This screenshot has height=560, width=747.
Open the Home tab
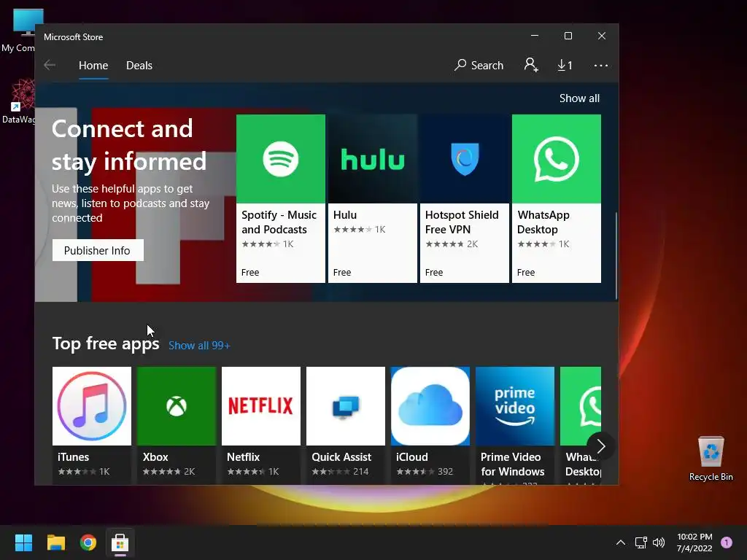[93, 65]
